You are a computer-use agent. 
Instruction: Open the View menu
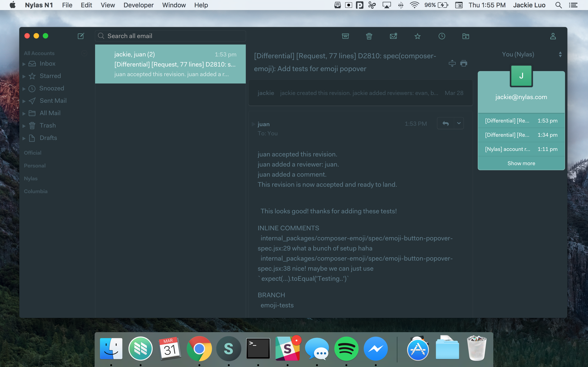[x=108, y=5]
